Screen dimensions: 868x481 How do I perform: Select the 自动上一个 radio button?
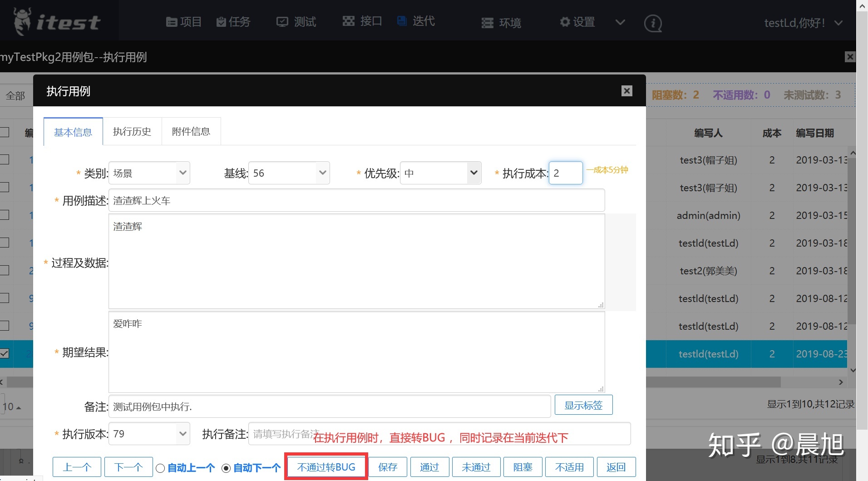pyautogui.click(x=160, y=468)
